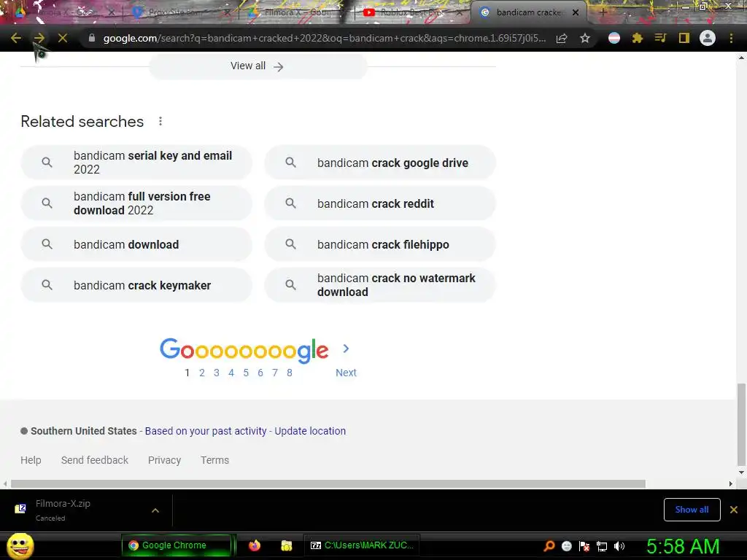The width and height of the screenshot is (747, 560).
Task: Search bandicam crack reddit
Action: point(380,203)
